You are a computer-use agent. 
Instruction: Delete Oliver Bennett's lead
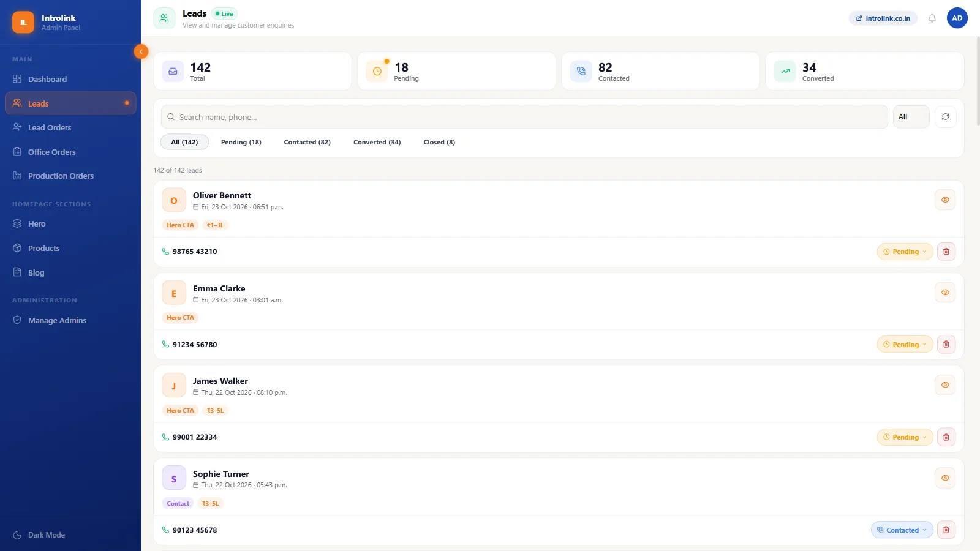(x=946, y=252)
